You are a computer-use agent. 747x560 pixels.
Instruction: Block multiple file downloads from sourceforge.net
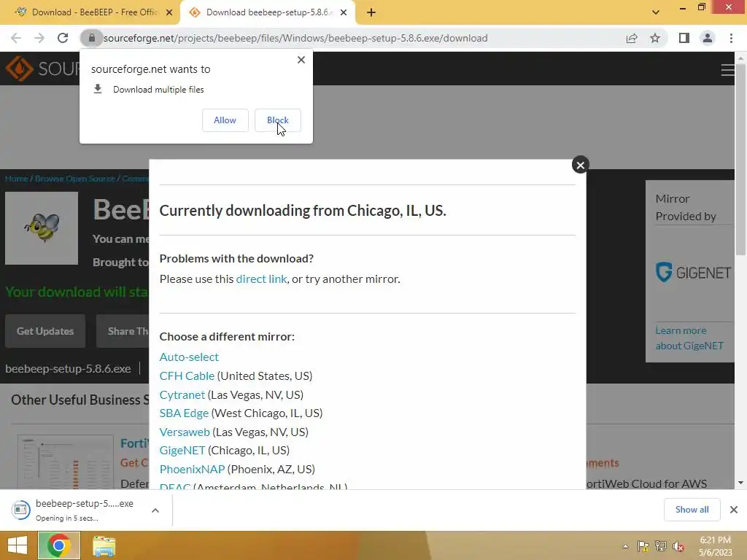coord(278,120)
